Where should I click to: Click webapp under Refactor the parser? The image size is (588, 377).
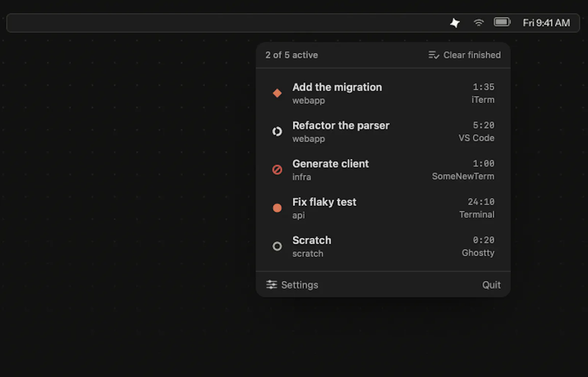coord(309,139)
